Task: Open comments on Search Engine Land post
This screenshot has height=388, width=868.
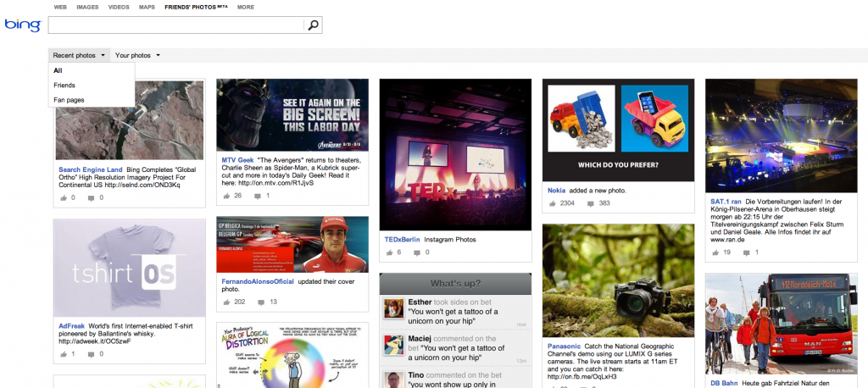Action: pos(91,197)
